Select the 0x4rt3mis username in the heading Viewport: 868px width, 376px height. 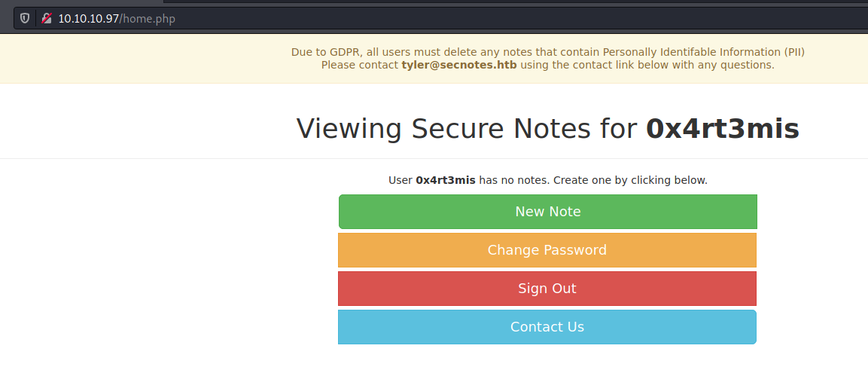coord(723,128)
